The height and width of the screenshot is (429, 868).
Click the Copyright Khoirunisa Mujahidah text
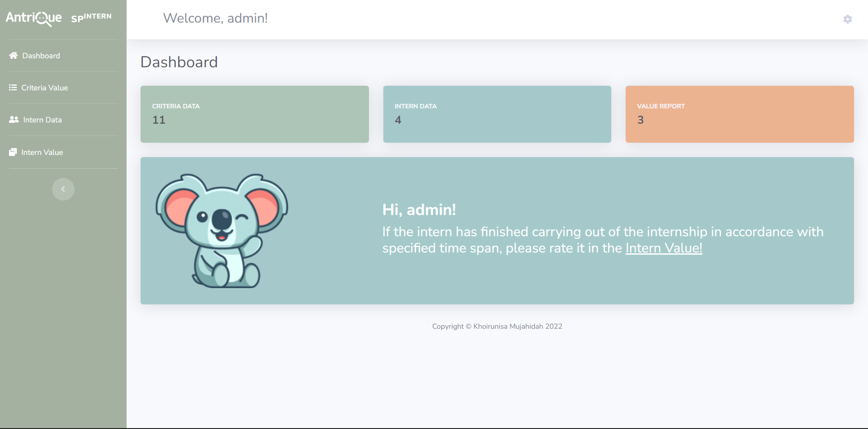[x=497, y=326]
